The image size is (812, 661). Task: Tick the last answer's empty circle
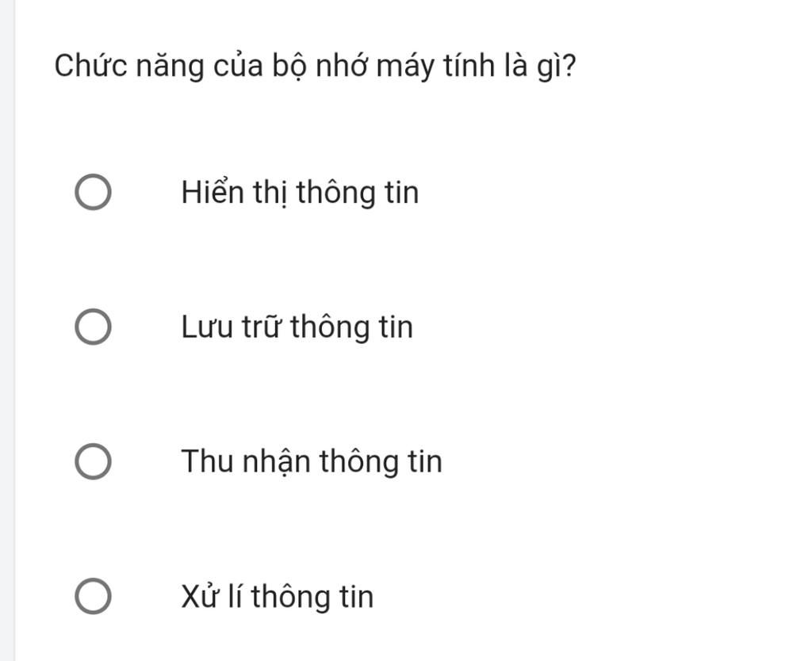coord(94,596)
